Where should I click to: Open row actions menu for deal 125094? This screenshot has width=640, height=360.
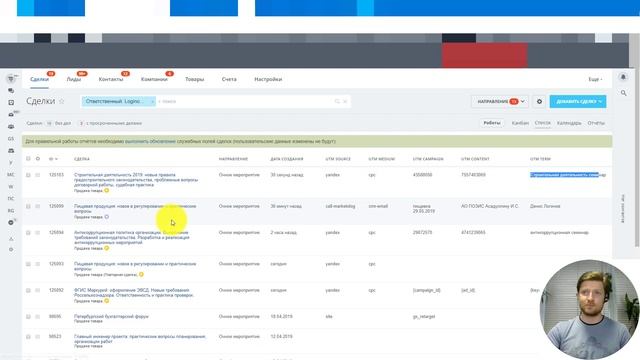(38, 232)
